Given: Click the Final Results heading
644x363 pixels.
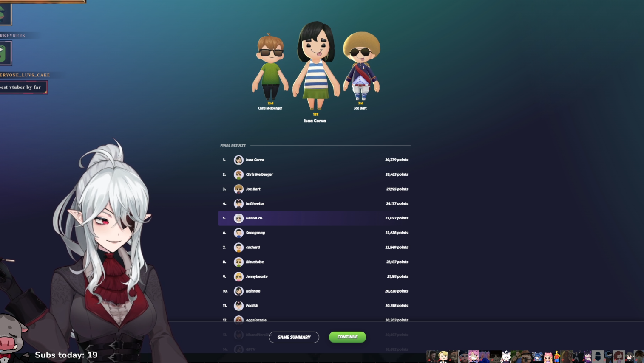Looking at the screenshot, I should tap(233, 146).
